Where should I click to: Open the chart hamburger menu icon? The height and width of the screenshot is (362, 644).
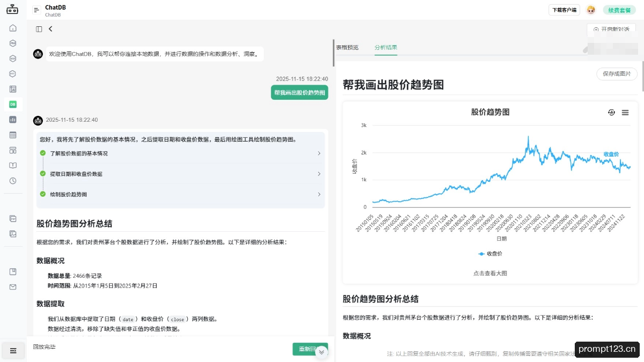point(625,113)
